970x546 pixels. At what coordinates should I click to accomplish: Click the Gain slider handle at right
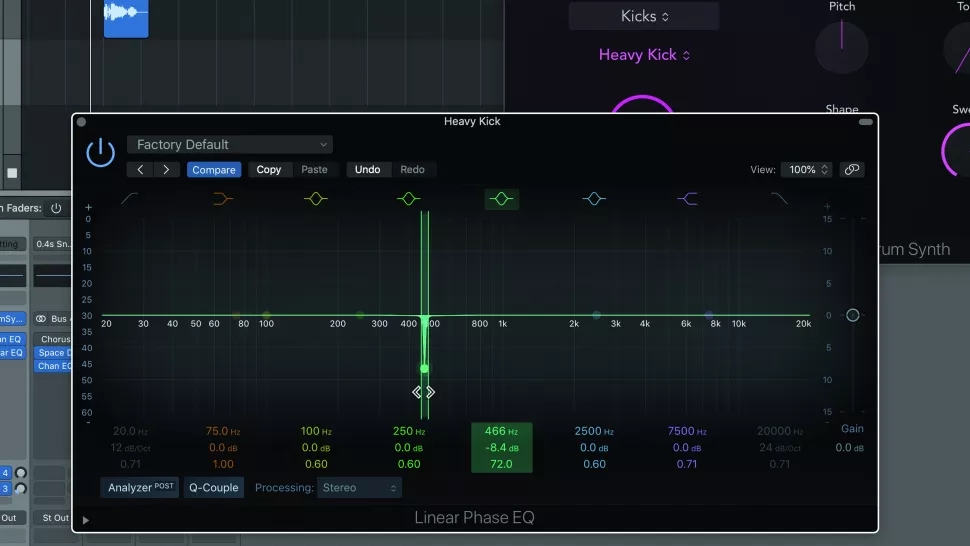click(852, 315)
